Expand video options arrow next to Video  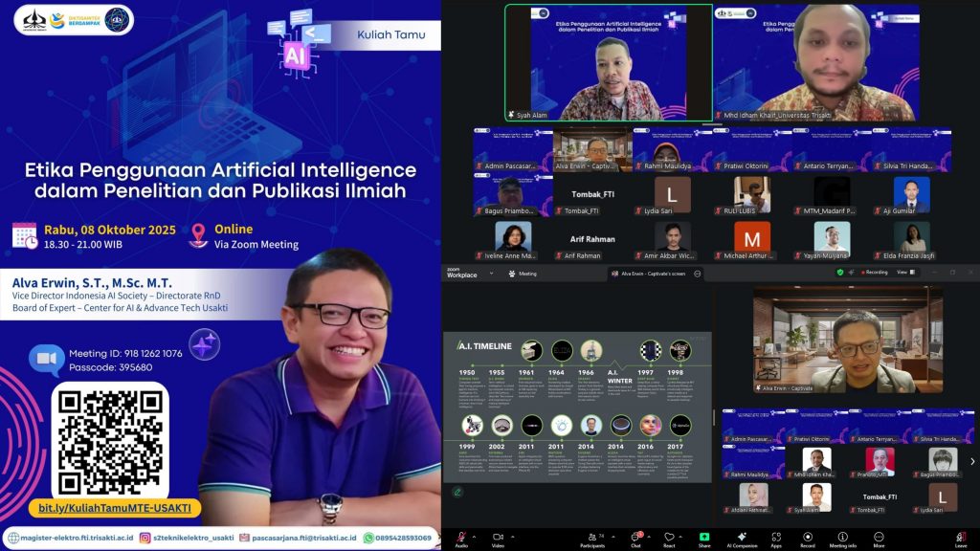tap(514, 536)
